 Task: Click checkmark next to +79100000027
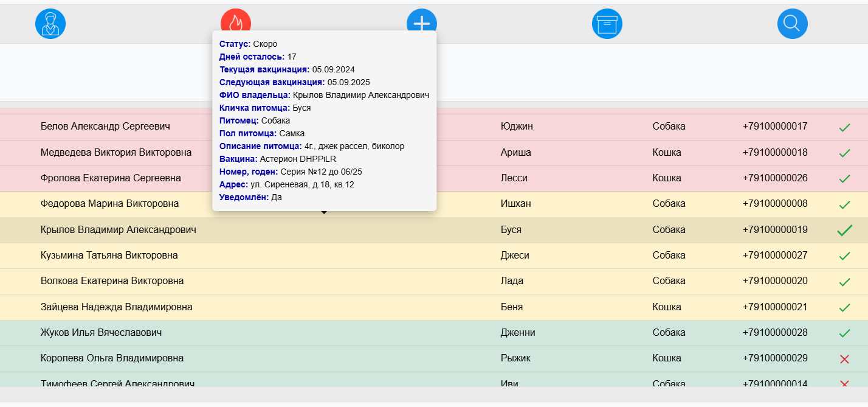pos(844,256)
